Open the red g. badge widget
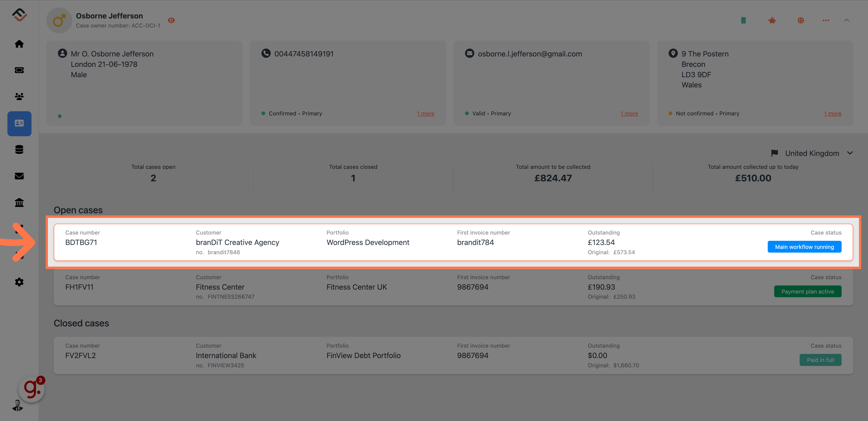The width and height of the screenshot is (868, 421). [x=32, y=389]
